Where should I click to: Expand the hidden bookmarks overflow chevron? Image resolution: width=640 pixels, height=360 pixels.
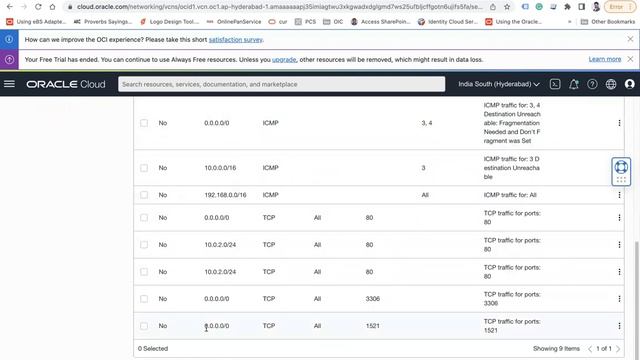pyautogui.click(x=569, y=22)
